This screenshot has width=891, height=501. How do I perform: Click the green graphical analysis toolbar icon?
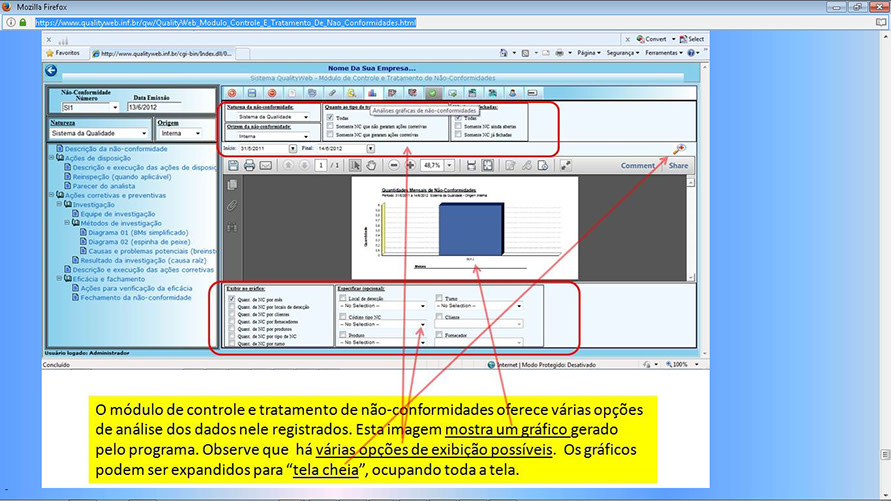pyautogui.click(x=433, y=92)
